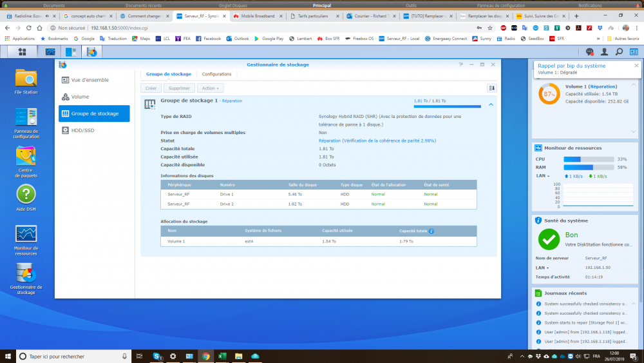Click the Réparation link in Volume 1 widget
The width and height of the screenshot is (644, 363).
pos(603,86)
